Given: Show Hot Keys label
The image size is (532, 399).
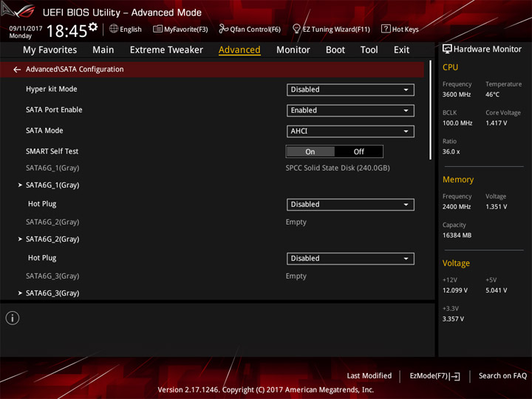Looking at the screenshot, I should tap(405, 30).
